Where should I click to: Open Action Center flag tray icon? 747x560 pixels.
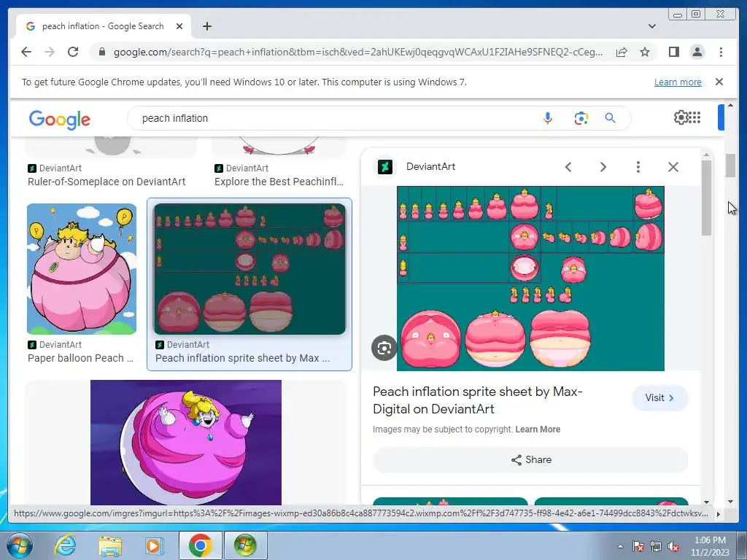click(x=638, y=546)
